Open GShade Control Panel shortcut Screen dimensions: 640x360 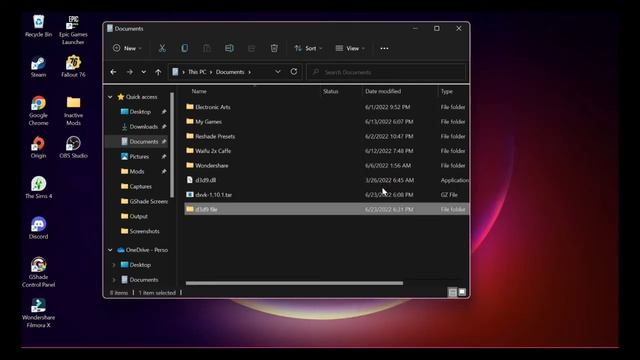pos(38,273)
